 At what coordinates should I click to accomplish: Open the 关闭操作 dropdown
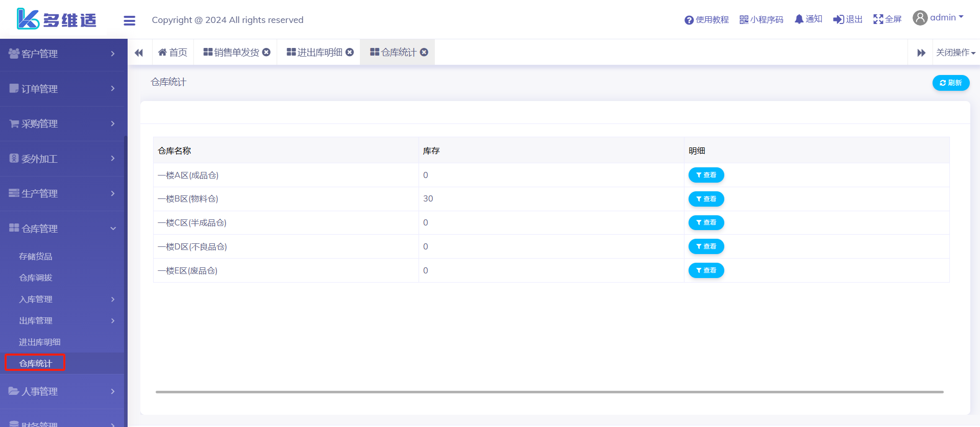pyautogui.click(x=955, y=53)
